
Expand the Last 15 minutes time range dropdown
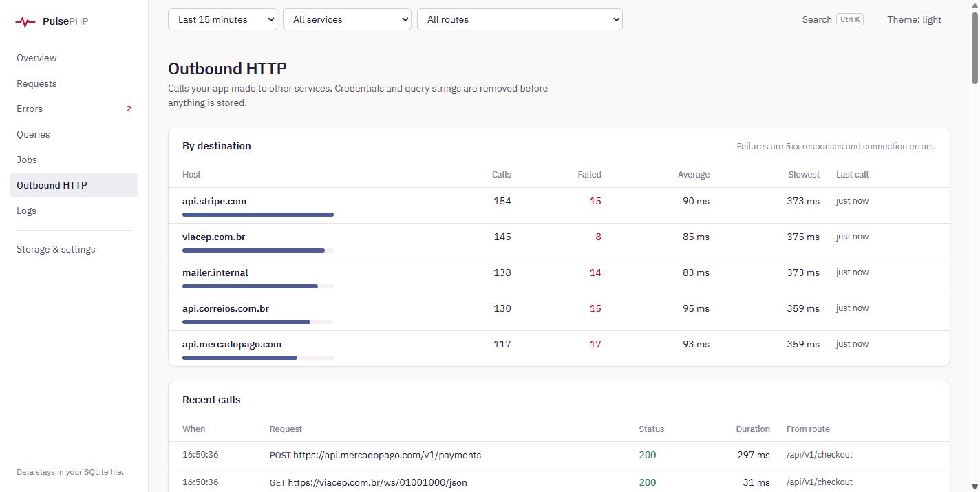[222, 19]
